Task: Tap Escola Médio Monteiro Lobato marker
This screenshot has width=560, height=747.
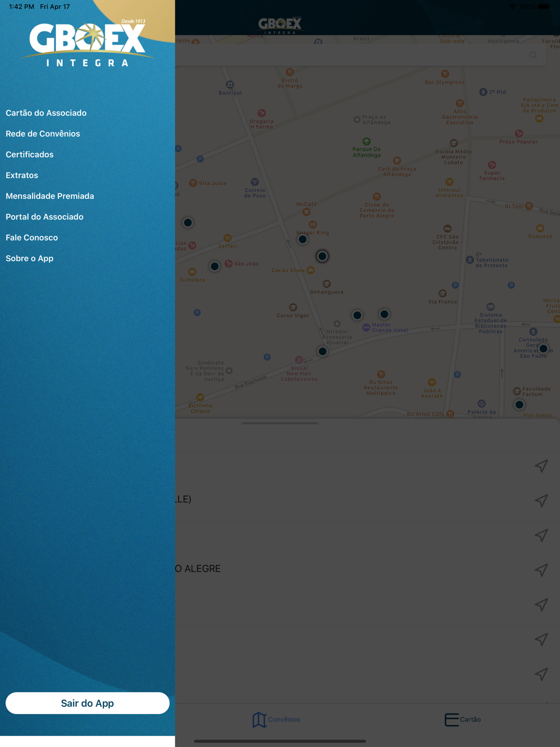Action: coord(454,143)
